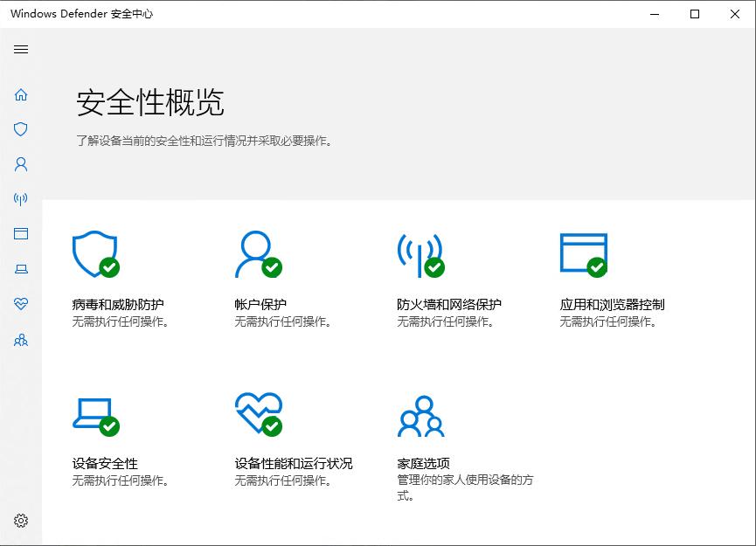Viewport: 756px width, 546px height.
Task: Expand the navigation sidebar hamburger menu
Action: tap(20, 49)
